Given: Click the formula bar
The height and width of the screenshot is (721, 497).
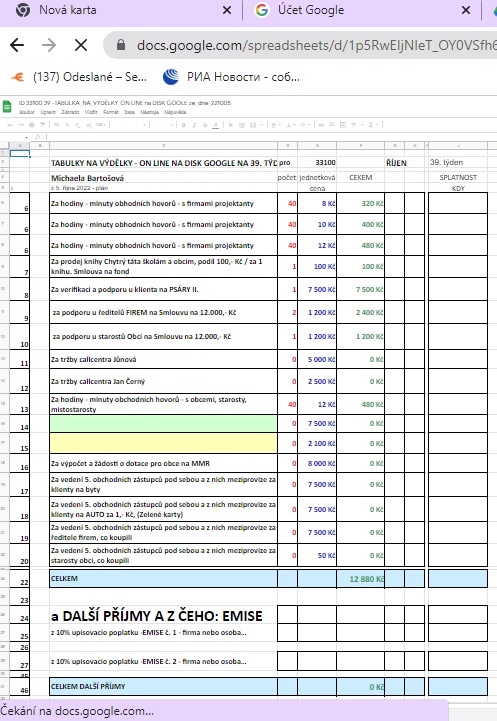Looking at the screenshot, I should click(x=271, y=137).
